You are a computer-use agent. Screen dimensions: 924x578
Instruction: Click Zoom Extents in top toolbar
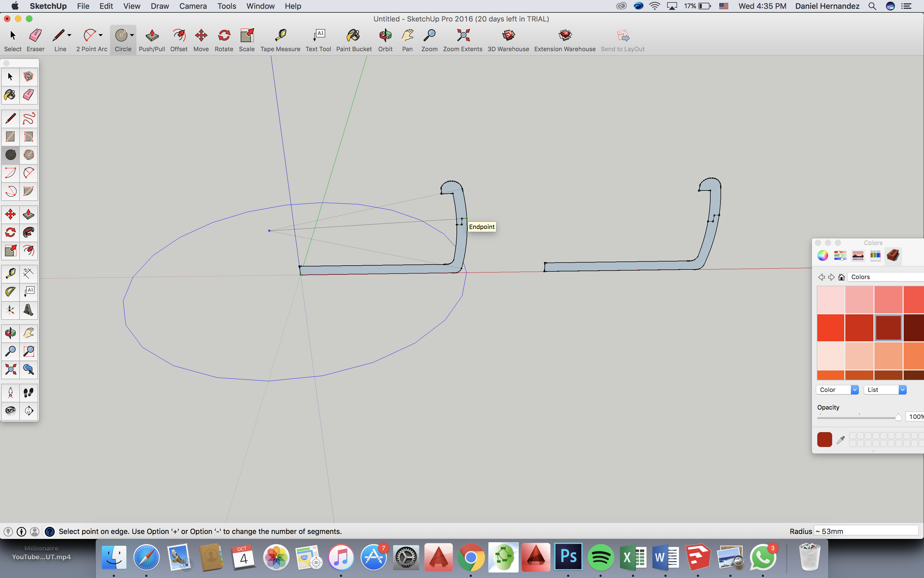pyautogui.click(x=463, y=40)
